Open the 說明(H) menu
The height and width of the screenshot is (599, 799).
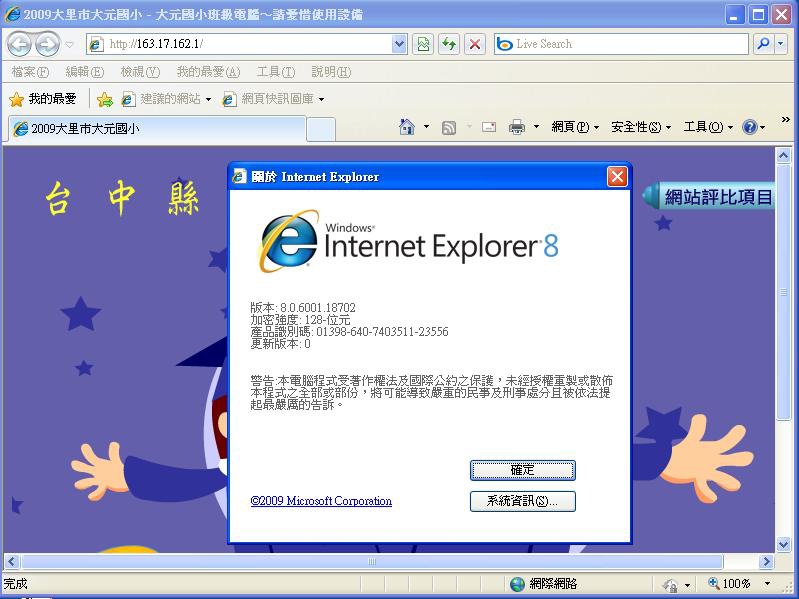[331, 72]
